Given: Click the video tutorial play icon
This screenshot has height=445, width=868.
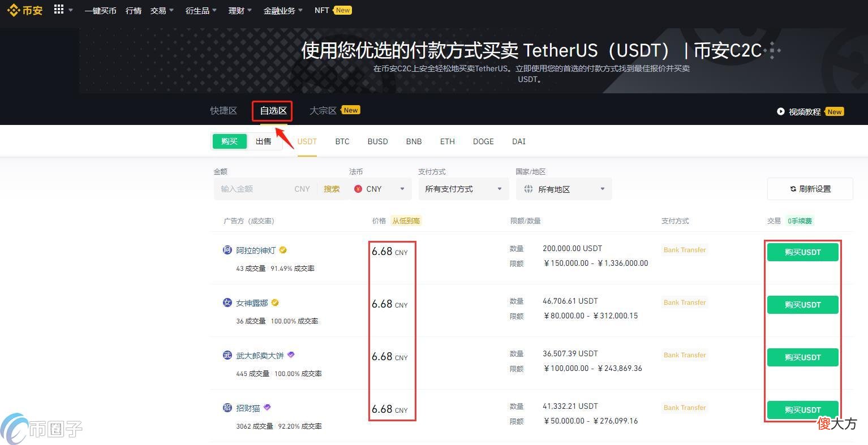Looking at the screenshot, I should pos(781,112).
